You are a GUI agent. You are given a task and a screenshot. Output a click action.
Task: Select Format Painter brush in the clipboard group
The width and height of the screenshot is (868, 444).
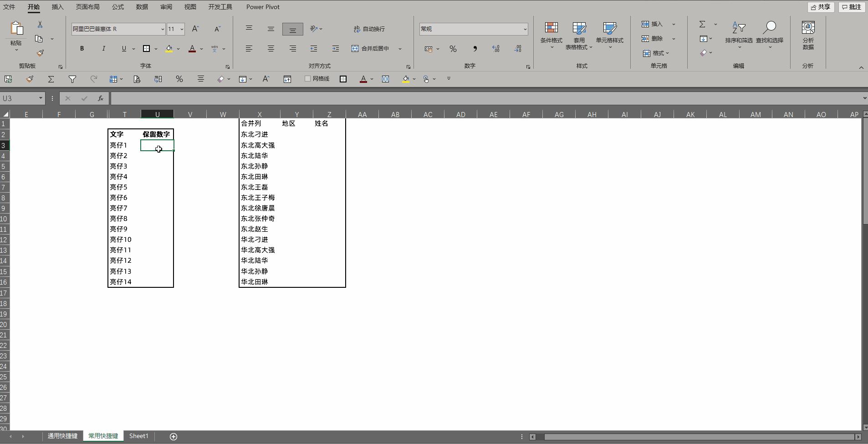(40, 53)
